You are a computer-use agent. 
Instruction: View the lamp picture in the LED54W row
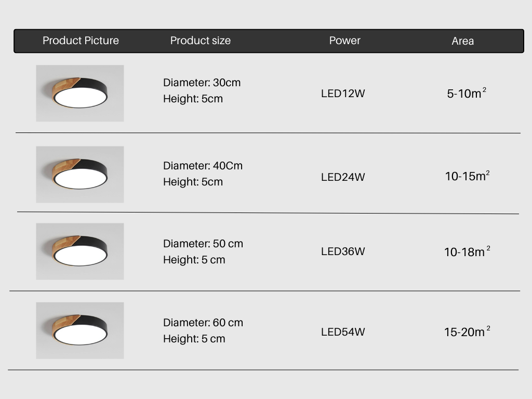click(x=80, y=330)
